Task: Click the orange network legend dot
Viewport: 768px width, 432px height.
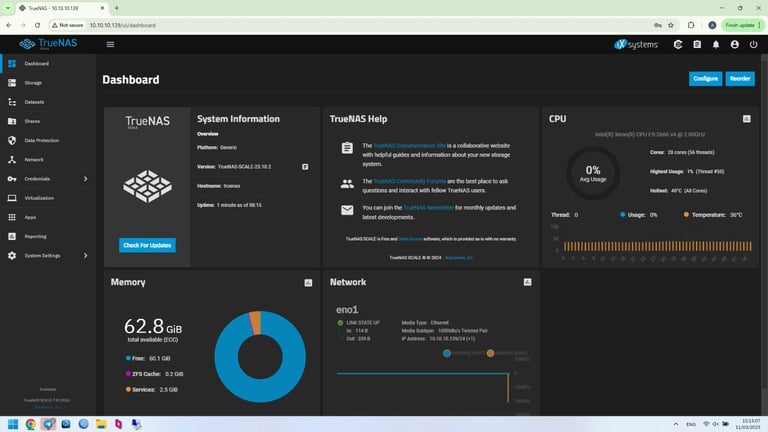Action: click(490, 353)
